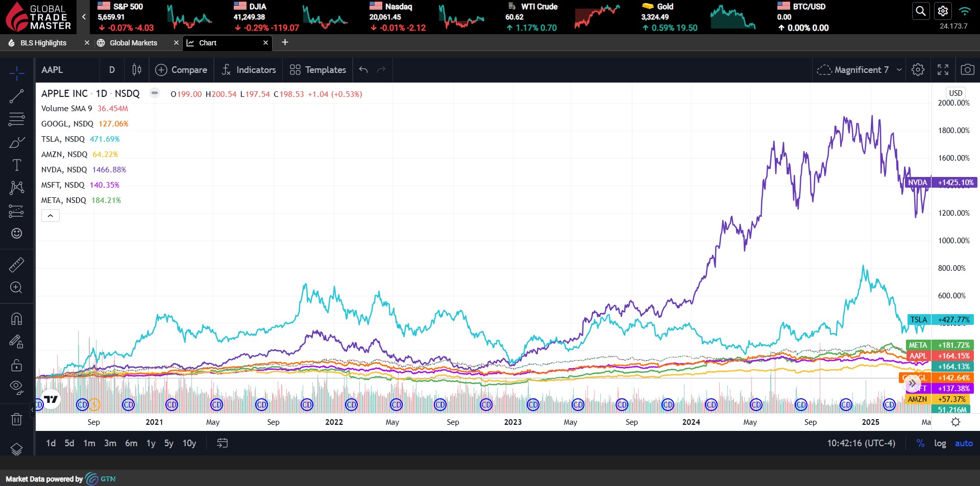Open the Indicators menu
This screenshot has width=980, height=486.
click(249, 70)
